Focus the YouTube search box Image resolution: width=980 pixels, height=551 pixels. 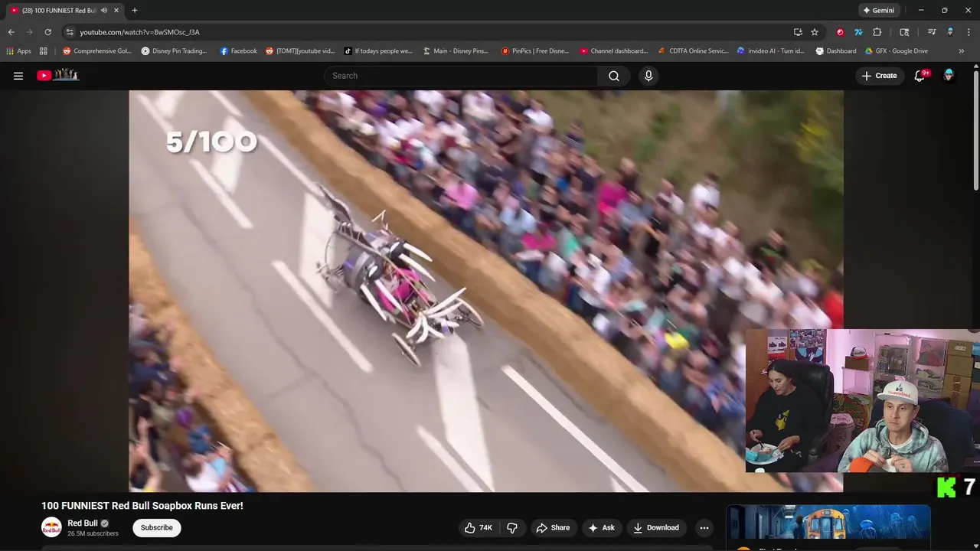[461, 76]
